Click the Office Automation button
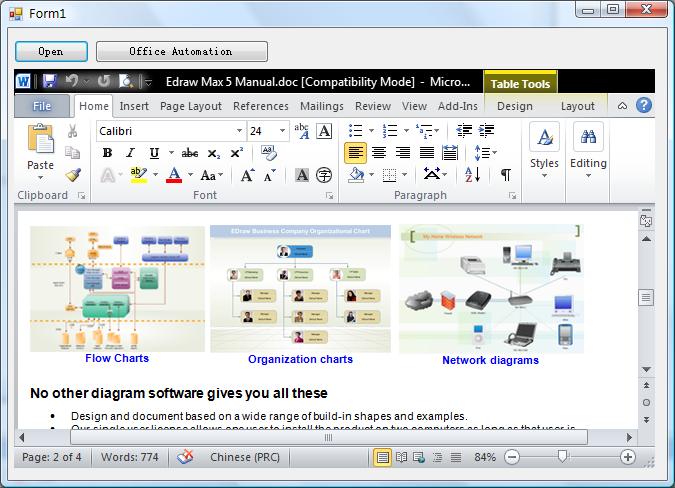Viewport: 675px width, 488px height. (181, 51)
